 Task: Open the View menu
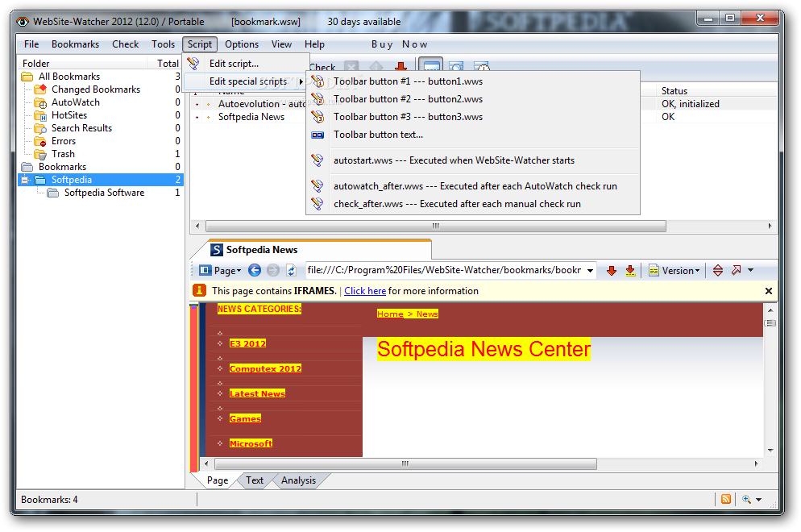pyautogui.click(x=281, y=44)
